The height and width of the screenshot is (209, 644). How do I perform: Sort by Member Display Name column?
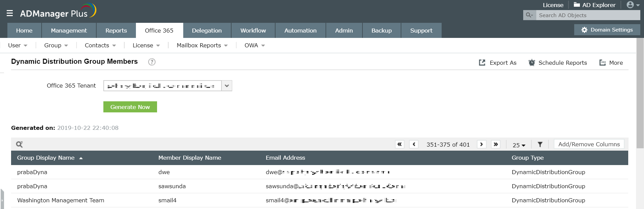190,158
